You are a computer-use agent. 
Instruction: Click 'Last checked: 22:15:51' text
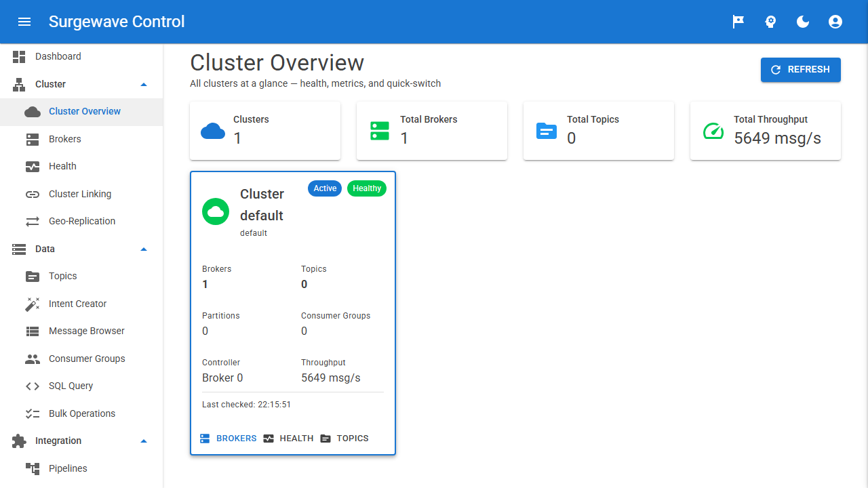[246, 405]
